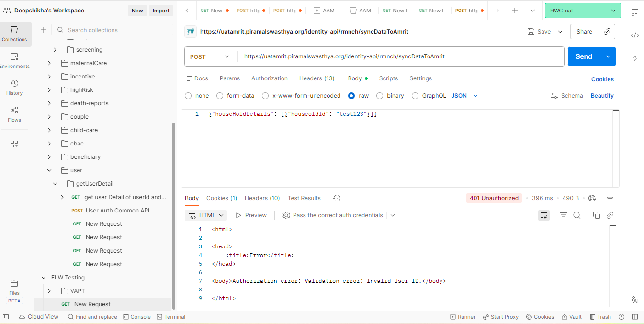Select the none body option

coord(188,96)
